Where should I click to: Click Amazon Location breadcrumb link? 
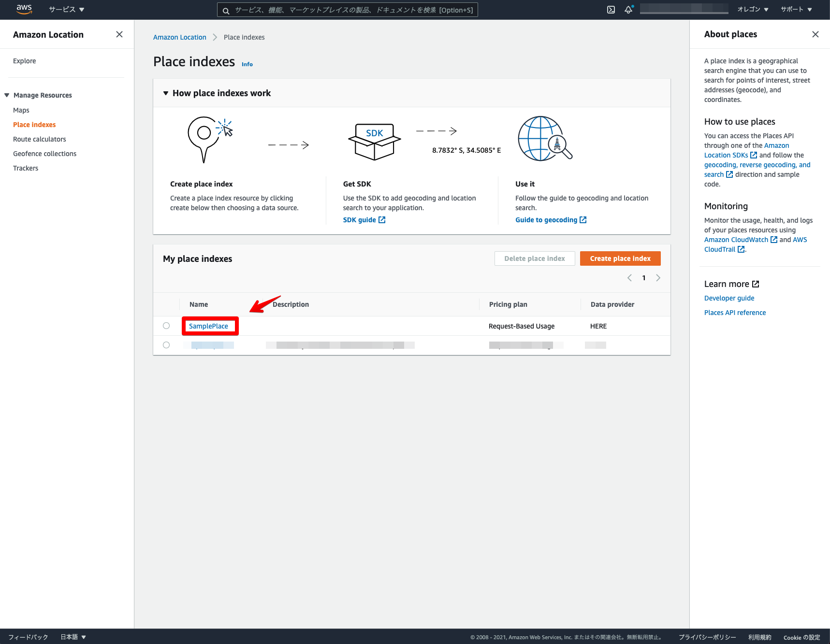[180, 37]
